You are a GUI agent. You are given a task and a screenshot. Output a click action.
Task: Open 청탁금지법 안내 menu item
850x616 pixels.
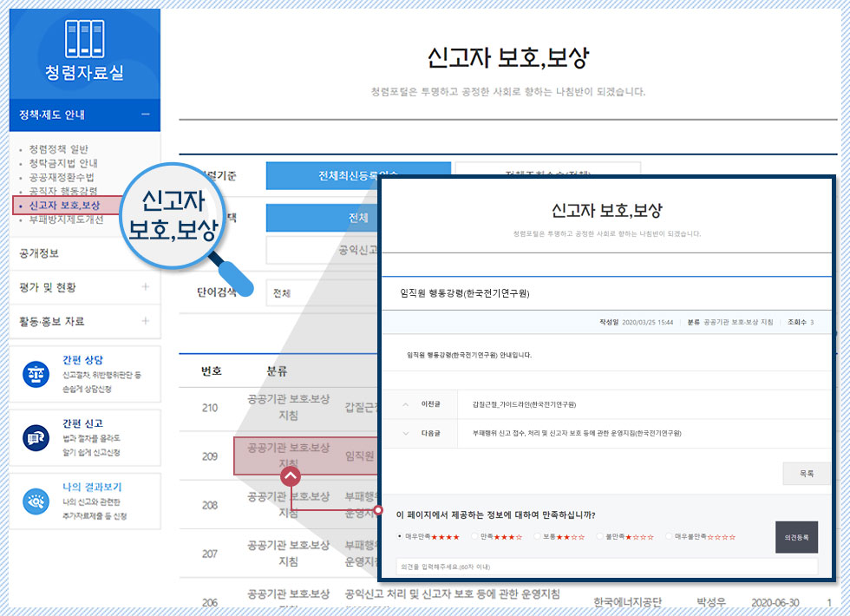coord(62,163)
